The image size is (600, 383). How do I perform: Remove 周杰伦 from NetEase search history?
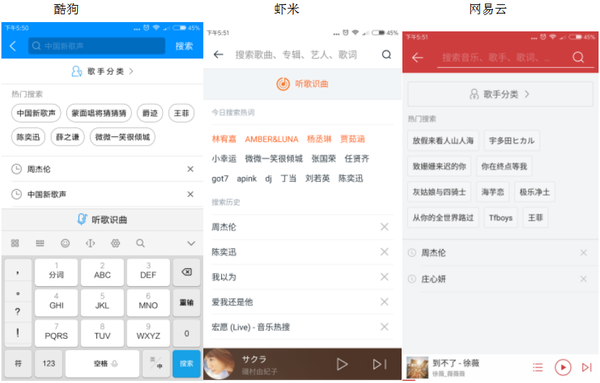[x=583, y=253]
